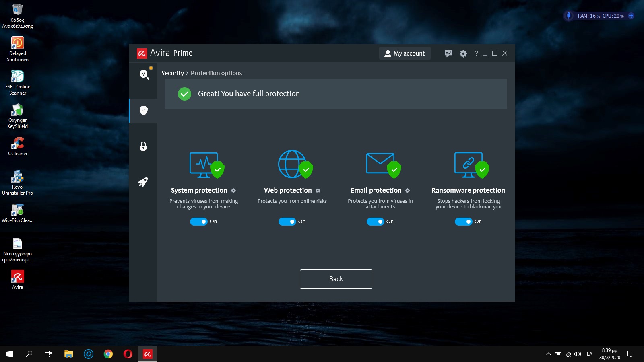
Task: Switch off Ransomware protection toggle
Action: pos(464,222)
